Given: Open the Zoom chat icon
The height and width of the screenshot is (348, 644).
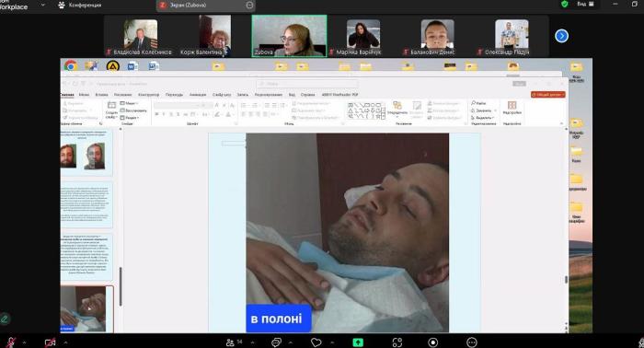Looking at the screenshot, I should pyautogui.click(x=276, y=342).
